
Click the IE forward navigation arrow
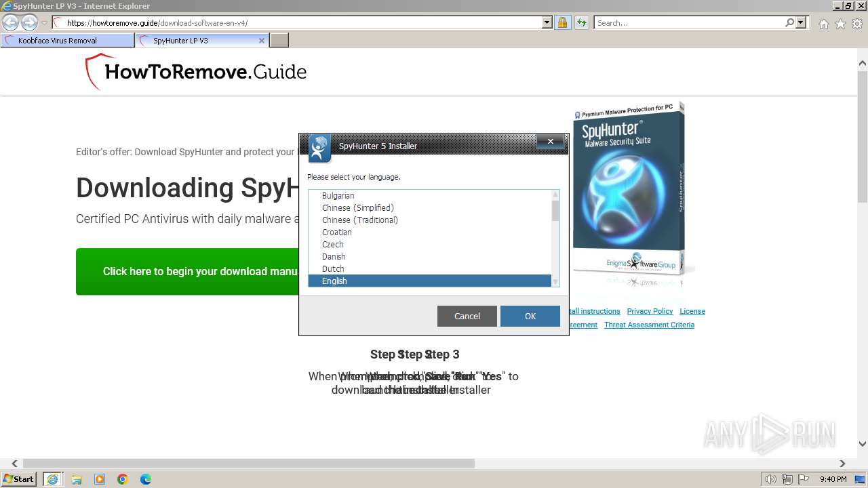coord(29,23)
